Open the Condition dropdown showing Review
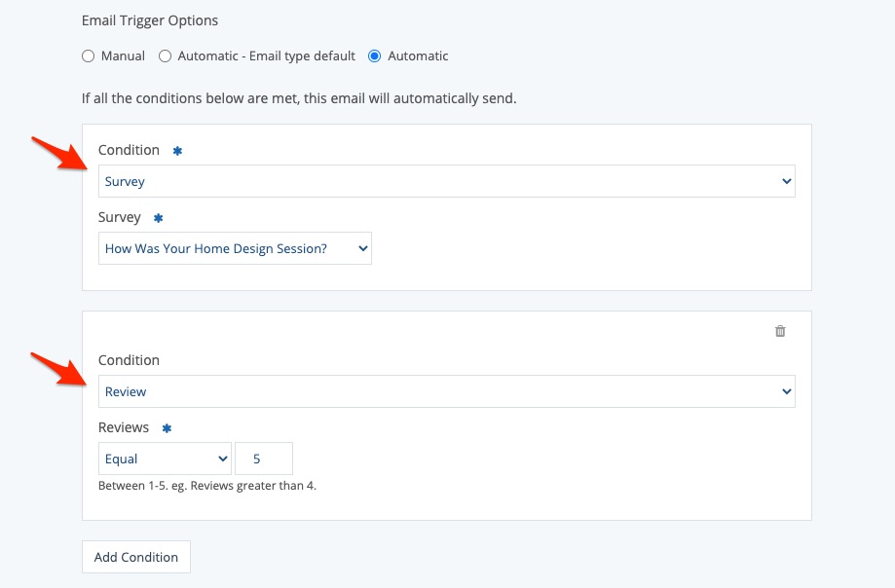Screen dimensions: 895x588 [x=446, y=391]
